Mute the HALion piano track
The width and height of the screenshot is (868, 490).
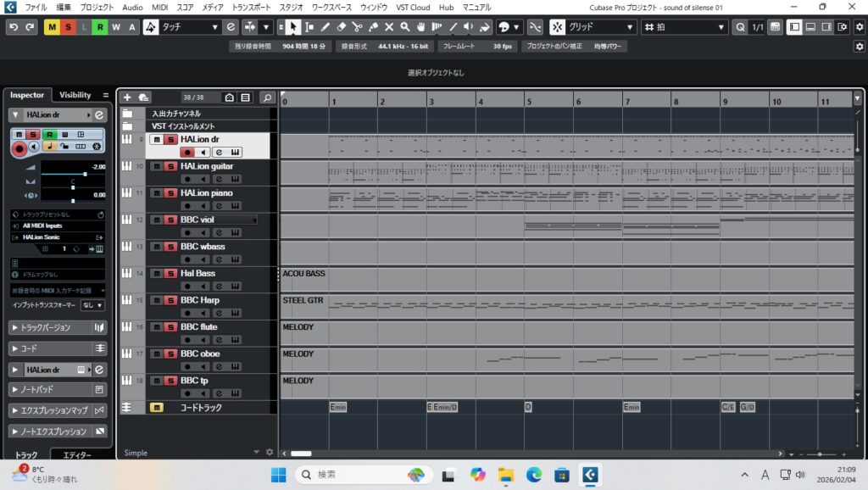[x=156, y=193]
